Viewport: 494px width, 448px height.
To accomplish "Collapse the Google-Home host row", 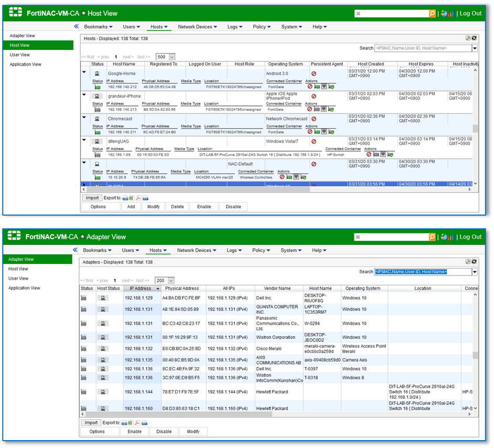I will 84,72.
